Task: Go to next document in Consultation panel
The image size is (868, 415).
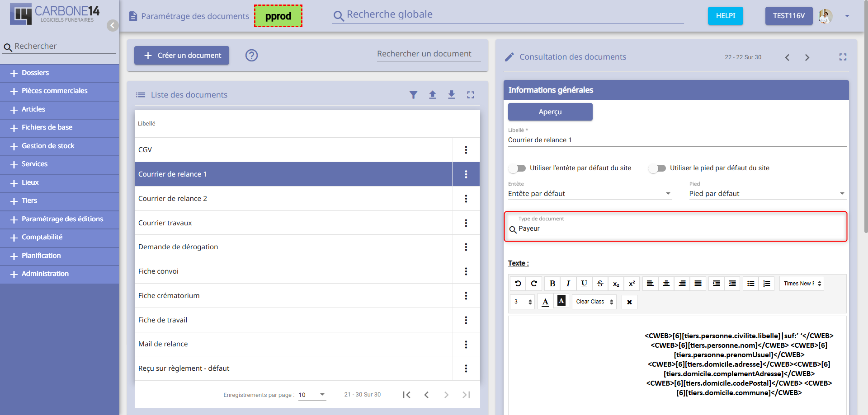Action: click(x=807, y=57)
